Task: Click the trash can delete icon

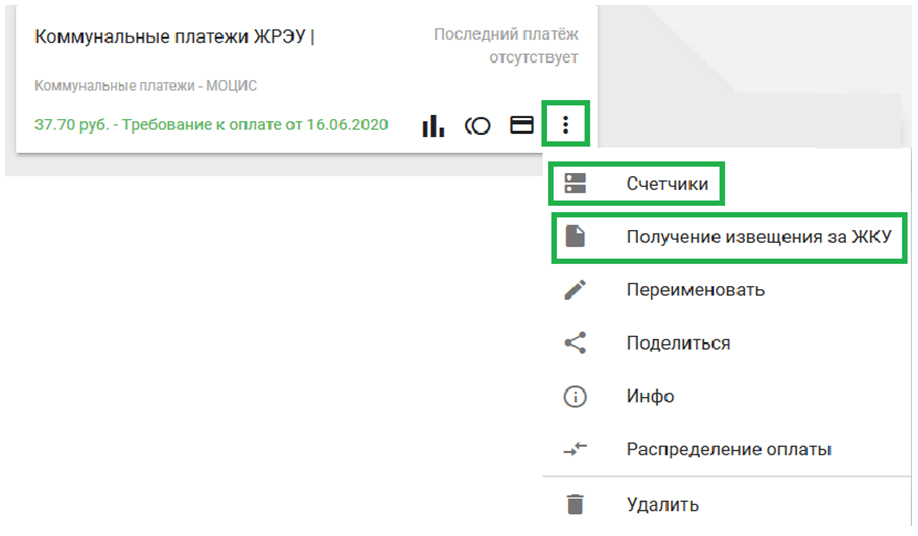Action: tap(575, 504)
